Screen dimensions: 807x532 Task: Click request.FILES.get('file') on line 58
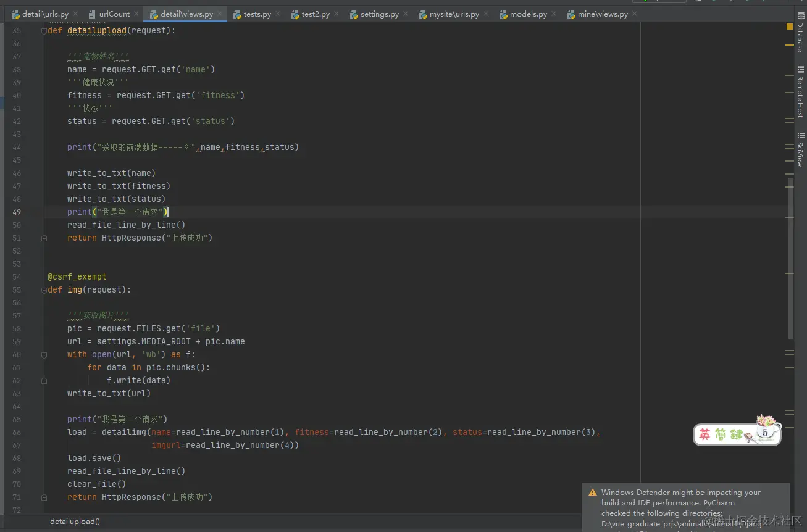pyautogui.click(x=158, y=328)
